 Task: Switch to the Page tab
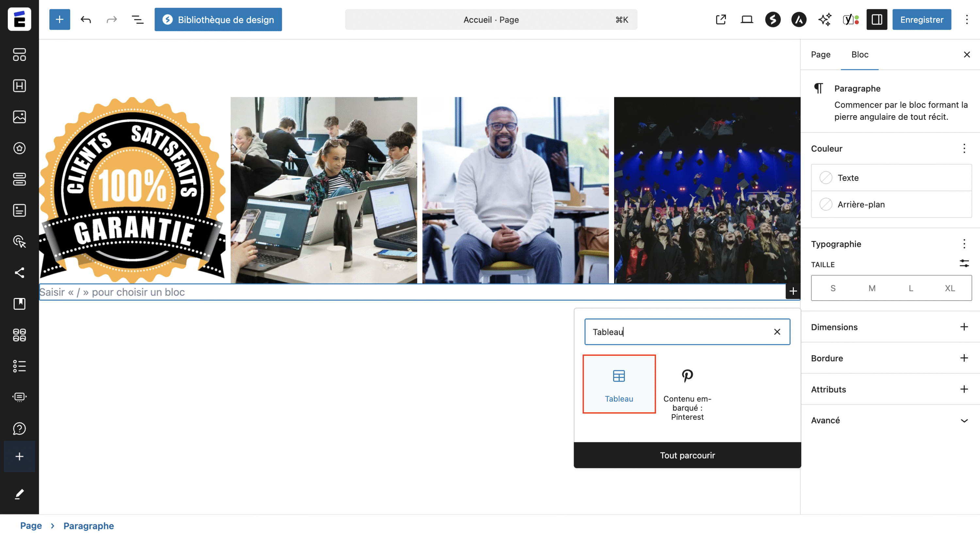(x=821, y=55)
